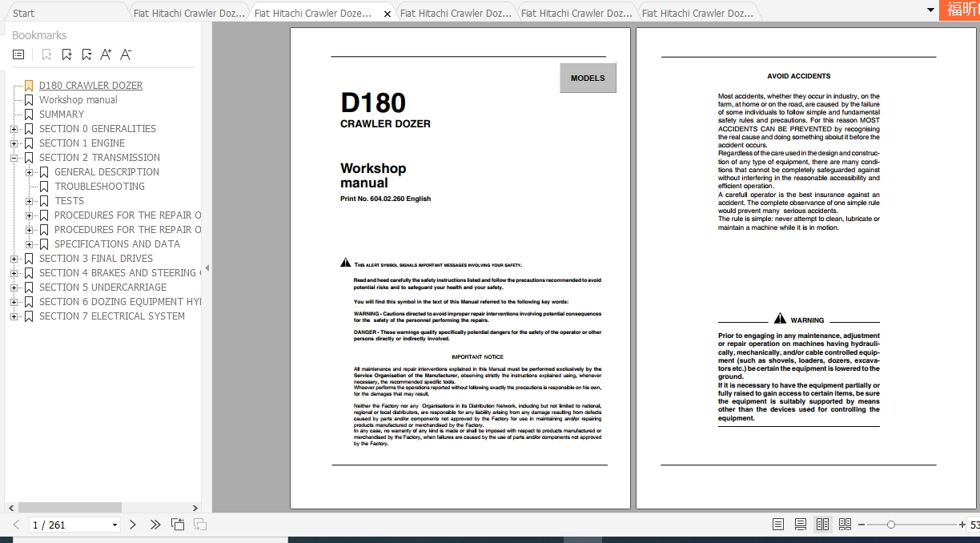Decrease bookmark text size with A- icon
Screen dimensions: 980x543
(125, 54)
